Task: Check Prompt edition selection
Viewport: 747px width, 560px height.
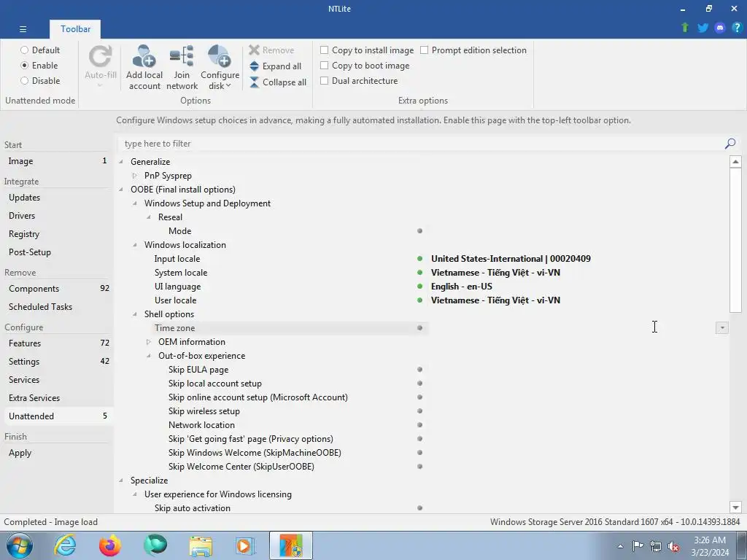Action: click(x=424, y=50)
